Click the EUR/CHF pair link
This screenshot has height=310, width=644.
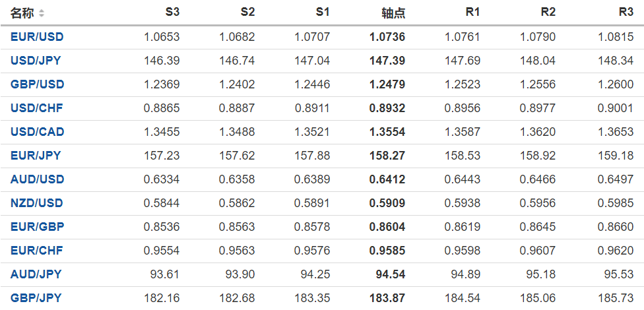(37, 251)
